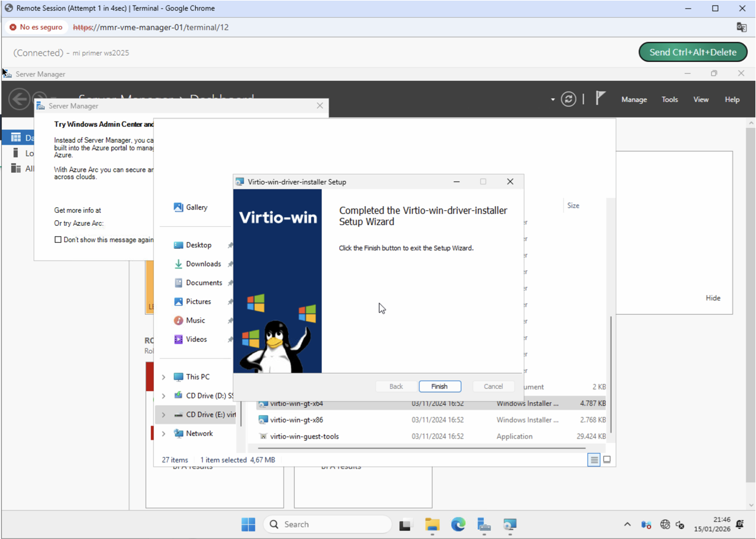Launch Microsoft Edge from the taskbar
The width and height of the screenshot is (756, 539).
(x=458, y=524)
